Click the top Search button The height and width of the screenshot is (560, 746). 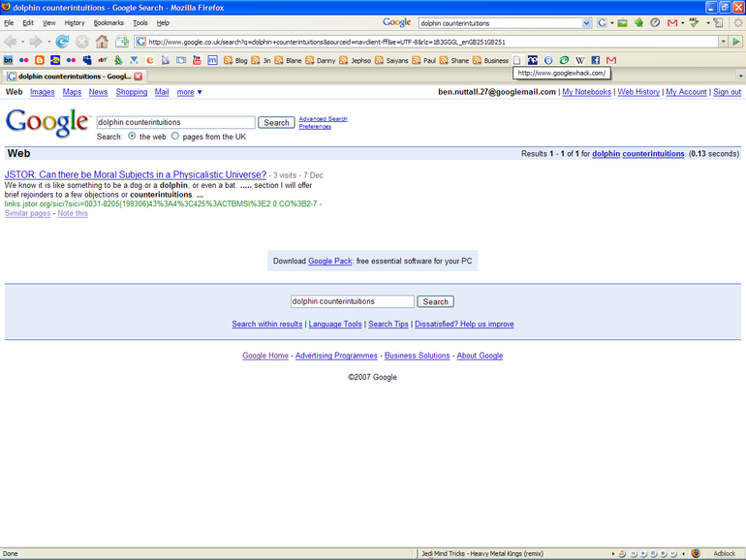click(x=276, y=123)
